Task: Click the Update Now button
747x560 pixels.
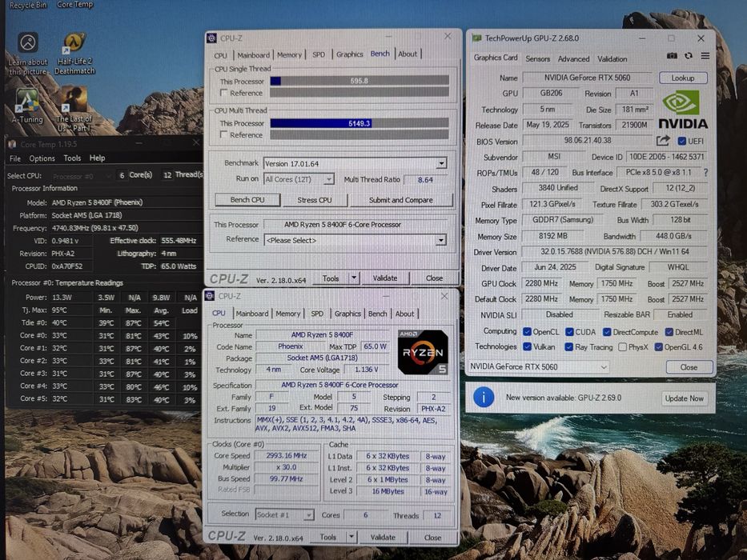Action: click(684, 398)
